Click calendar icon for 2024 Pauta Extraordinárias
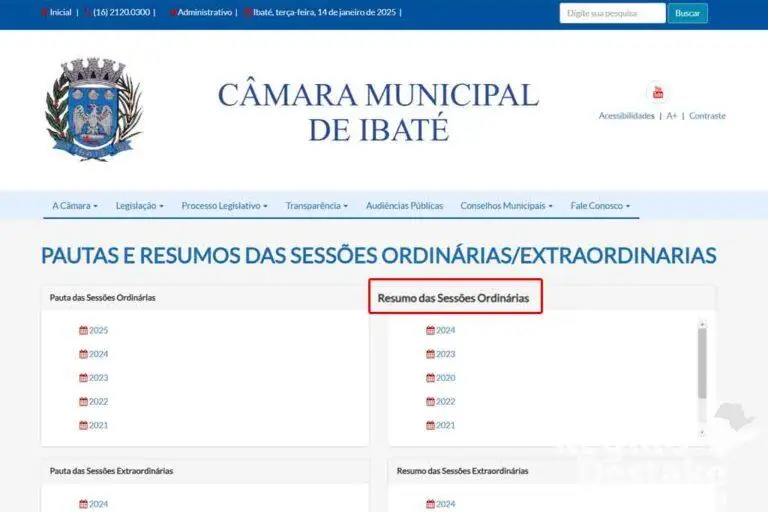 [83, 504]
